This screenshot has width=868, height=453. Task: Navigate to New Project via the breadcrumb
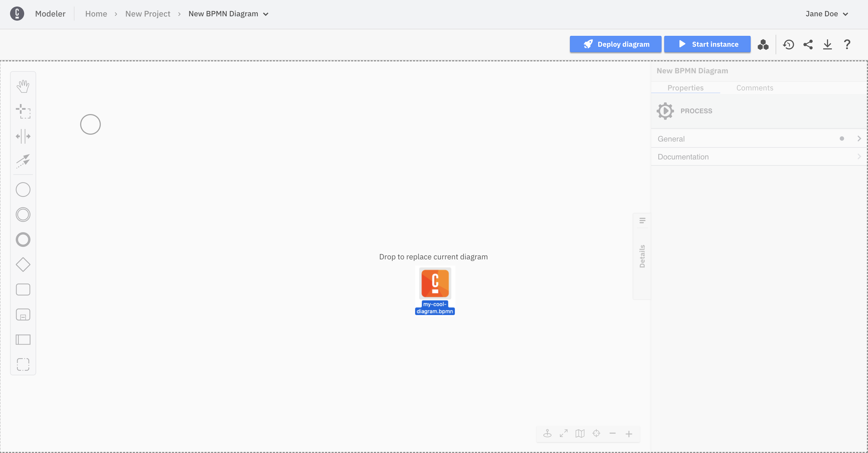coord(148,14)
